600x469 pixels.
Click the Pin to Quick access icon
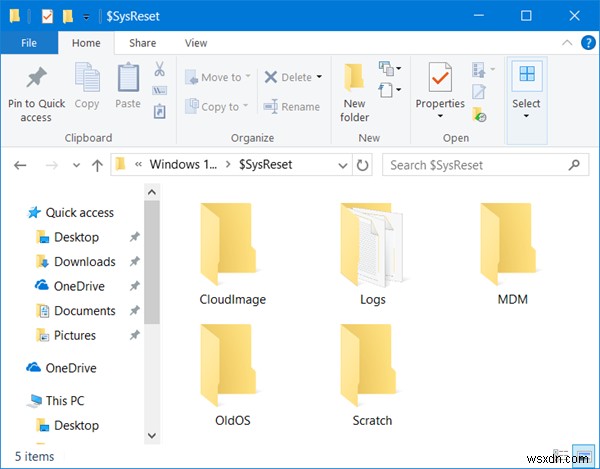click(37, 78)
